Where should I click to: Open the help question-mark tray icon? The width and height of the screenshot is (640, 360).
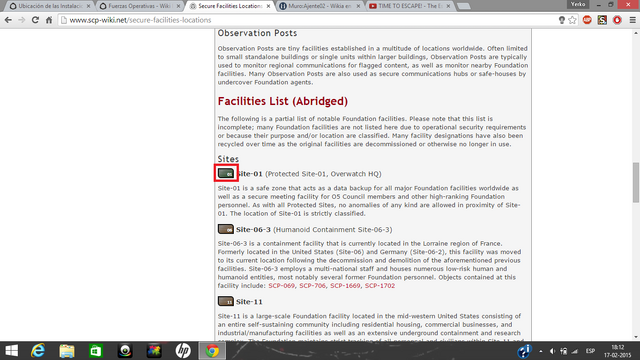click(524, 351)
